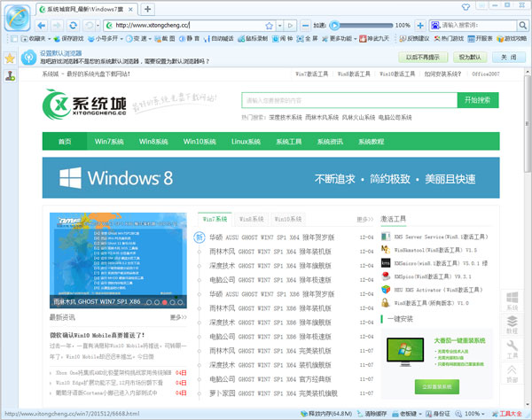Open the 闹钟 alarm clock tool
Image resolution: width=532 pixels, height=420 pixels.
(x=282, y=39)
